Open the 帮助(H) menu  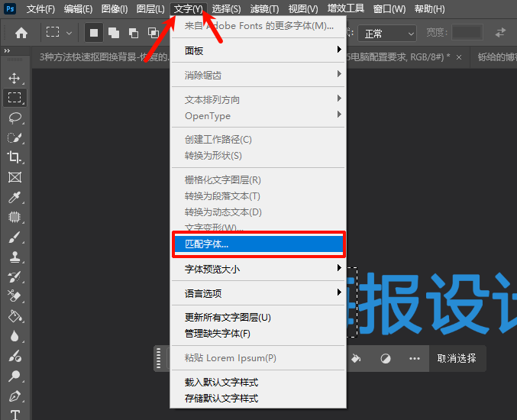[x=430, y=9]
